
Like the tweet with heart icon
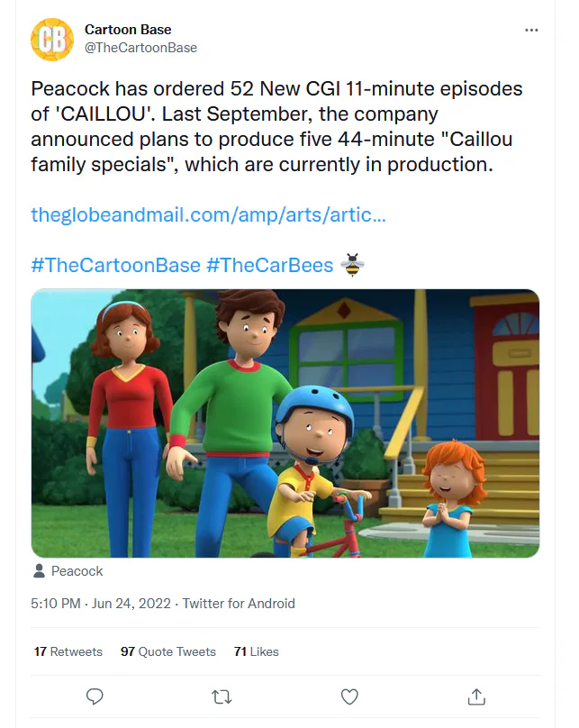point(349,696)
